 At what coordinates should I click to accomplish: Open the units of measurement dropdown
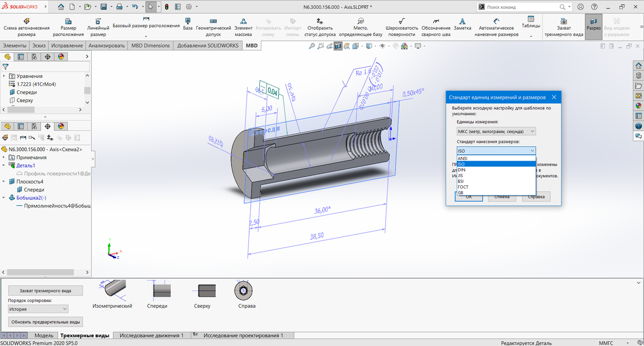[x=495, y=131]
